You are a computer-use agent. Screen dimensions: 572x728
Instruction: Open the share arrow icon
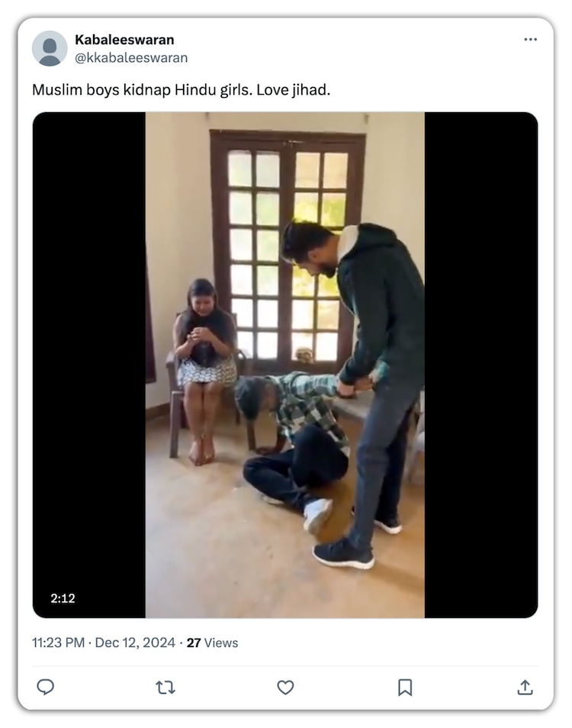point(525,687)
